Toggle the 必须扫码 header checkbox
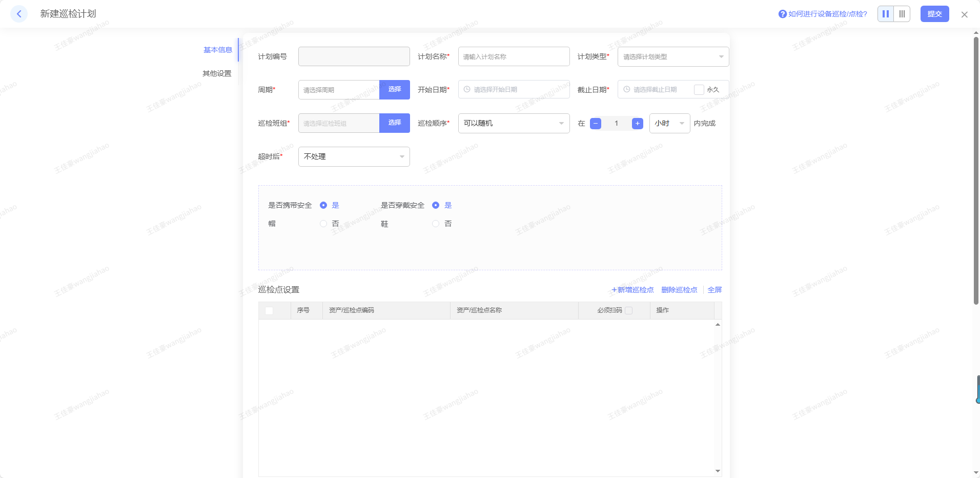 click(x=629, y=310)
